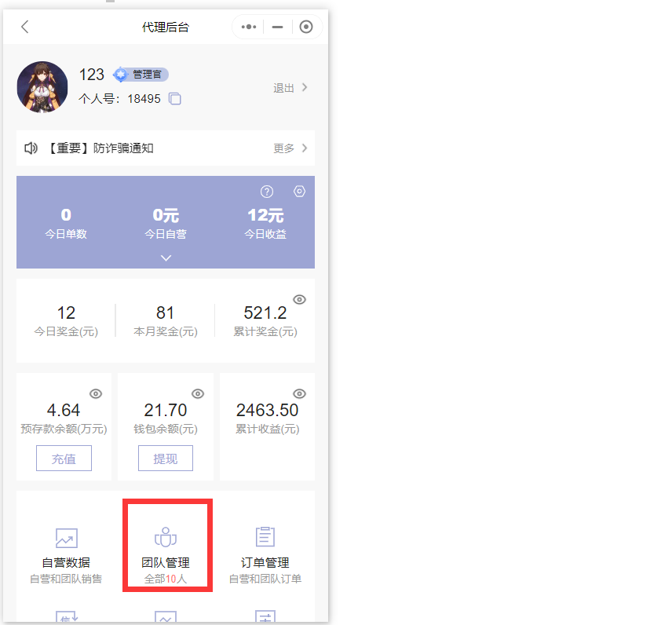672x625 pixels.
Task: Open the three-dots more menu
Action: (249, 27)
